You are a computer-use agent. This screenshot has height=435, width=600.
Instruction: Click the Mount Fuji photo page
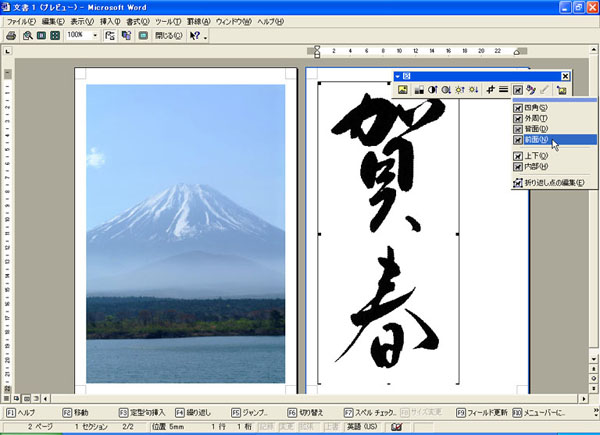[x=186, y=230]
